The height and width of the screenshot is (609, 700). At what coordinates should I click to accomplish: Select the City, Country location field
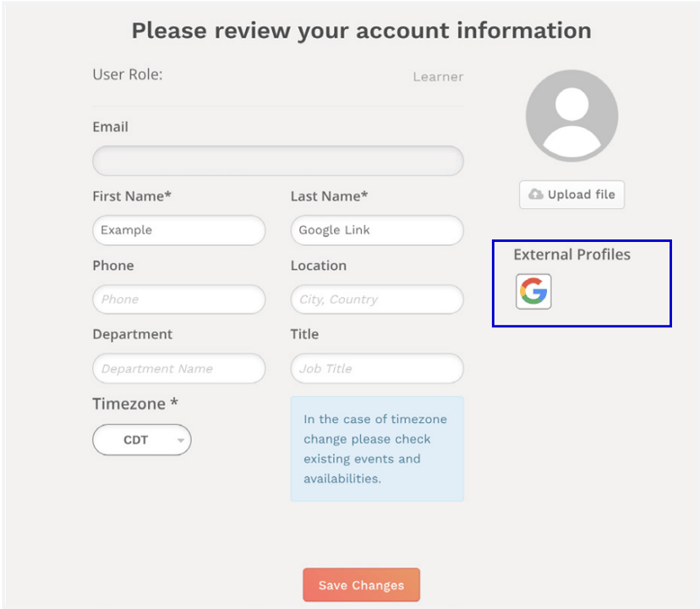point(376,299)
